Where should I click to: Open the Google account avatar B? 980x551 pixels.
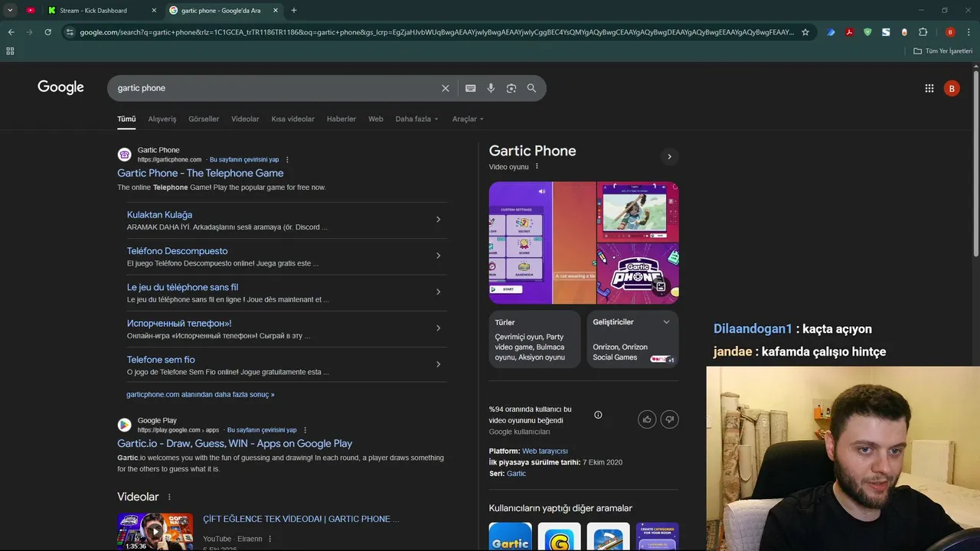coord(952,88)
